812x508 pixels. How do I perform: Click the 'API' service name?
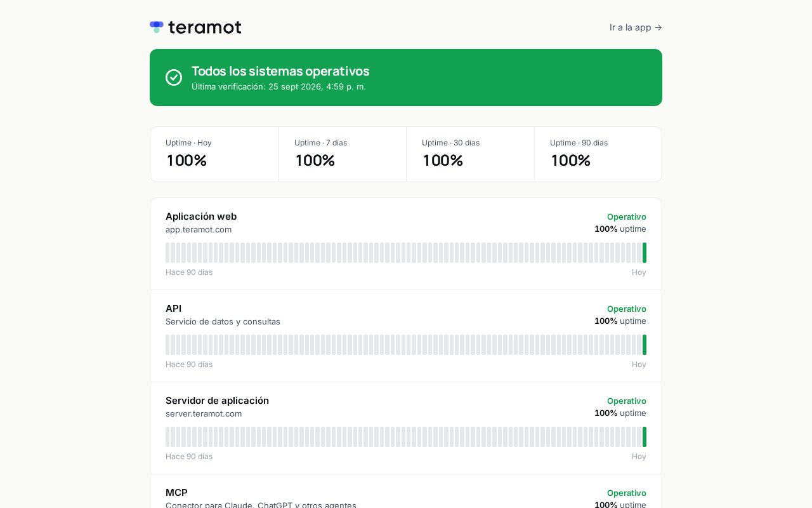coord(173,309)
